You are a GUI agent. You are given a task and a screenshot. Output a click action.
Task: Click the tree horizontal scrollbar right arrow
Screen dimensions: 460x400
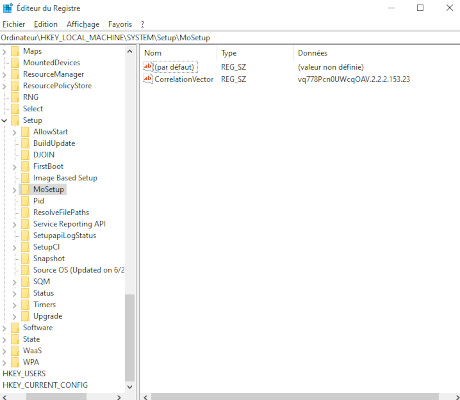(x=119, y=397)
